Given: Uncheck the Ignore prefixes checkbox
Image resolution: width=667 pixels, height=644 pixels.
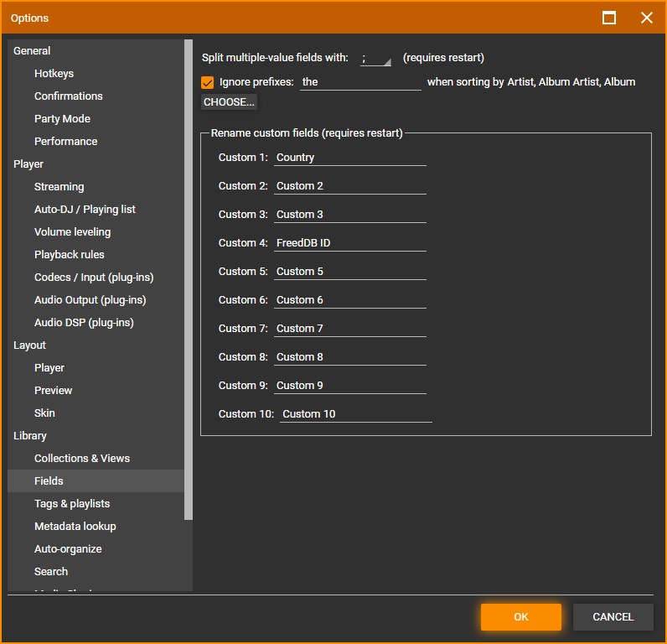Looking at the screenshot, I should (208, 82).
